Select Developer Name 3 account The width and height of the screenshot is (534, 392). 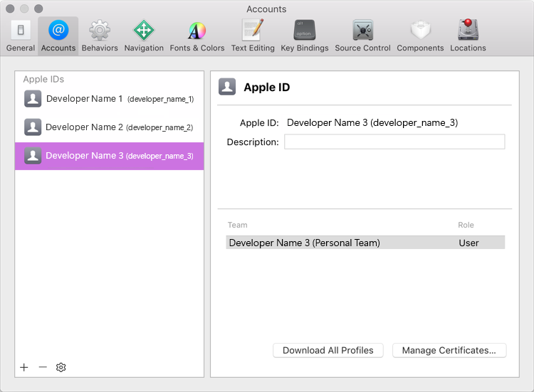click(109, 156)
